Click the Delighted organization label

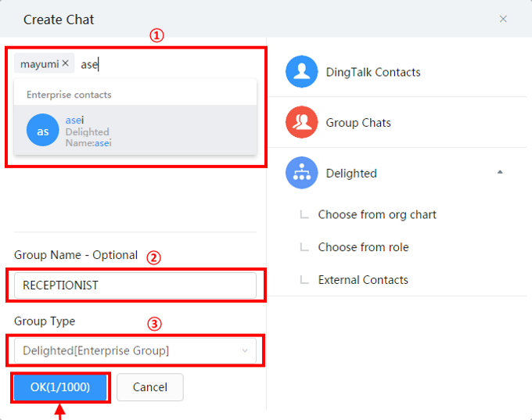point(351,174)
